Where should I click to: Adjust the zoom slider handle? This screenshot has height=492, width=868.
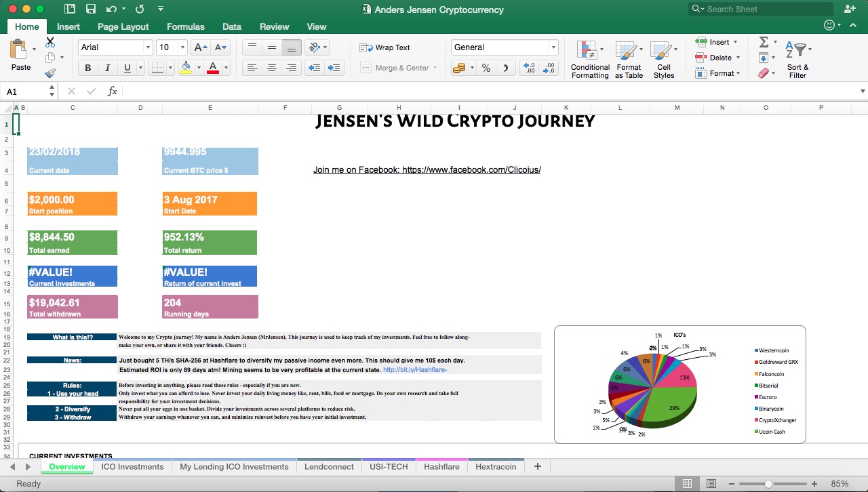coord(768,484)
